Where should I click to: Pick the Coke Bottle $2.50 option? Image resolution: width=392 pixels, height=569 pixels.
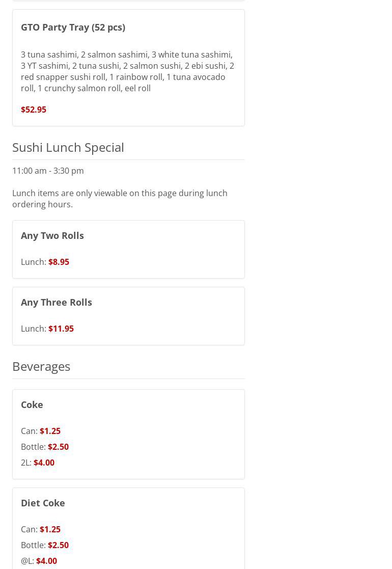tap(58, 447)
